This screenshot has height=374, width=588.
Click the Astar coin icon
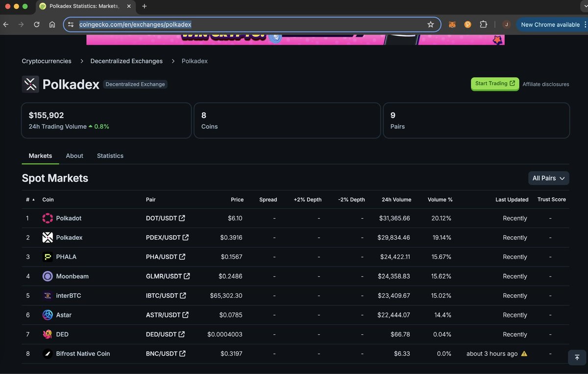tap(48, 315)
